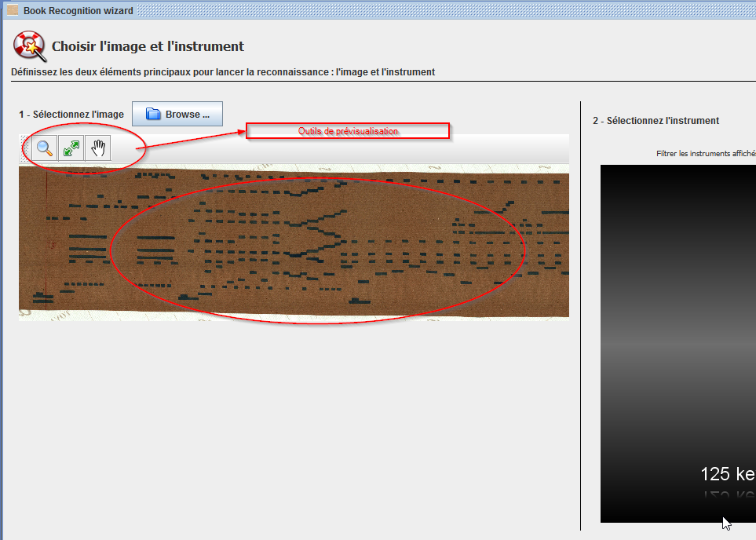
Task: Activate the hand pan tool
Action: click(x=97, y=148)
